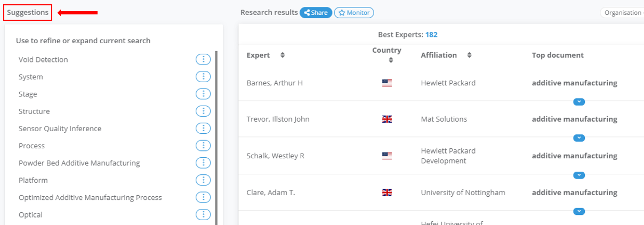Select Structure suggestion term
Screen dimensions: 644x225
pos(34,111)
